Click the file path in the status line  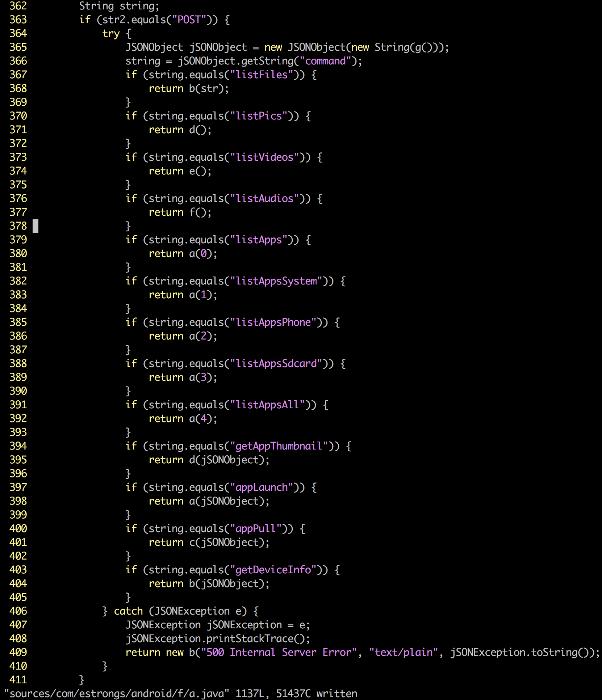tap(117, 693)
